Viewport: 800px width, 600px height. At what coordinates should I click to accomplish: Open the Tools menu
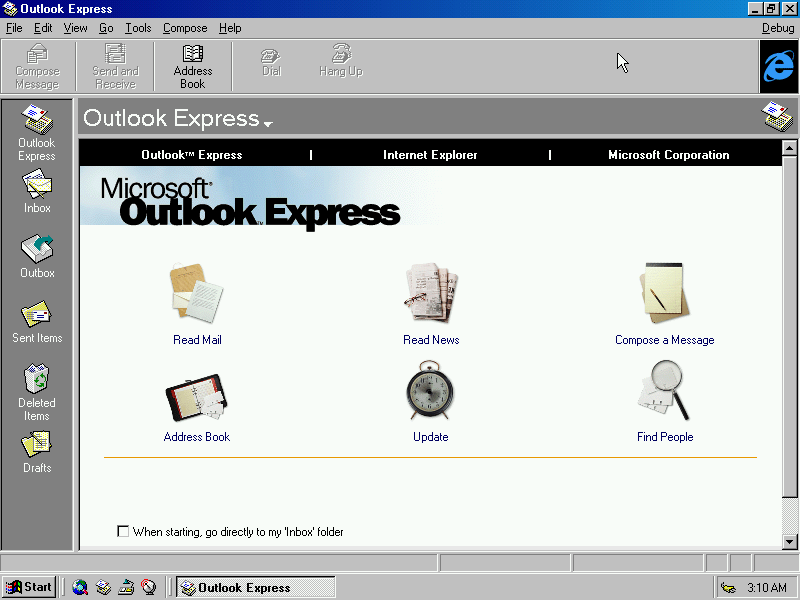(138, 28)
